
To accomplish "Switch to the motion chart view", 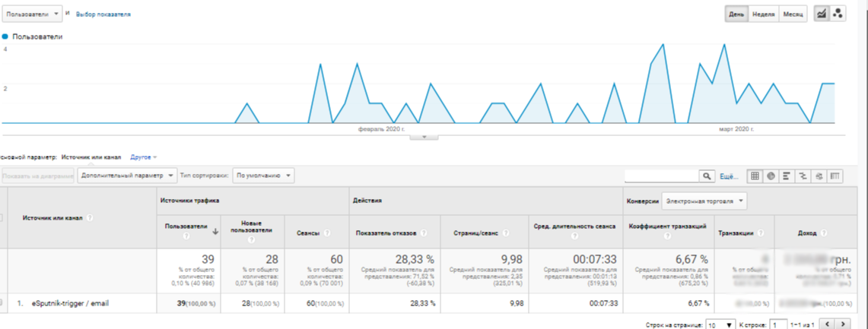I will 838,14.
